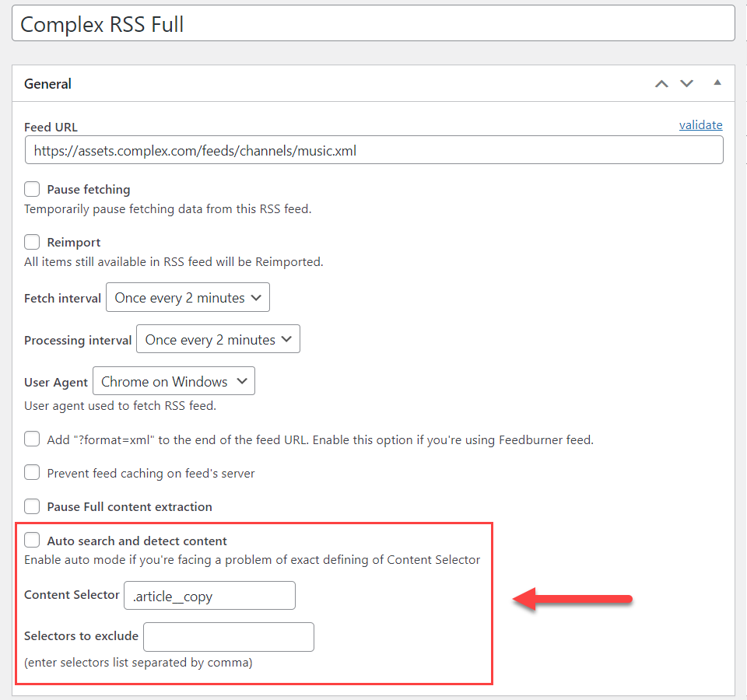This screenshot has width=747, height=700.
Task: Click the Selectors to exclude field
Action: [229, 637]
